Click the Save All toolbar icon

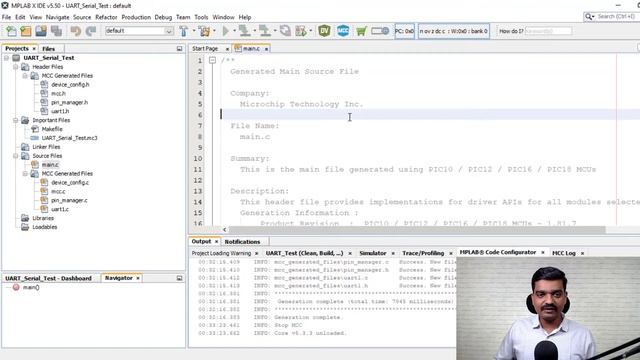click(x=56, y=31)
